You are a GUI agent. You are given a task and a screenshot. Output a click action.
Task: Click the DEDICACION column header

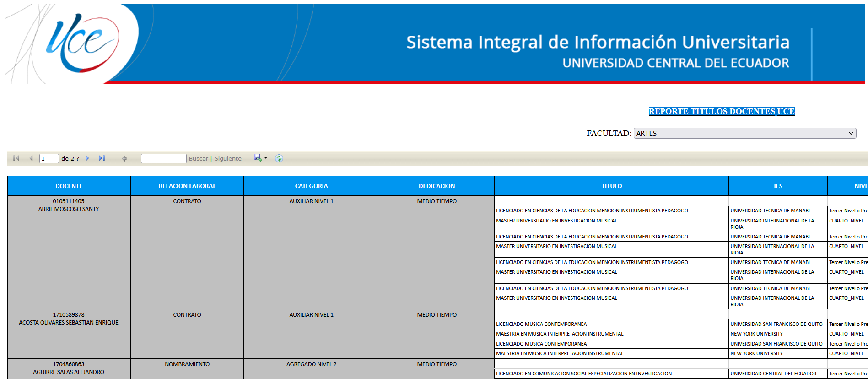(437, 186)
